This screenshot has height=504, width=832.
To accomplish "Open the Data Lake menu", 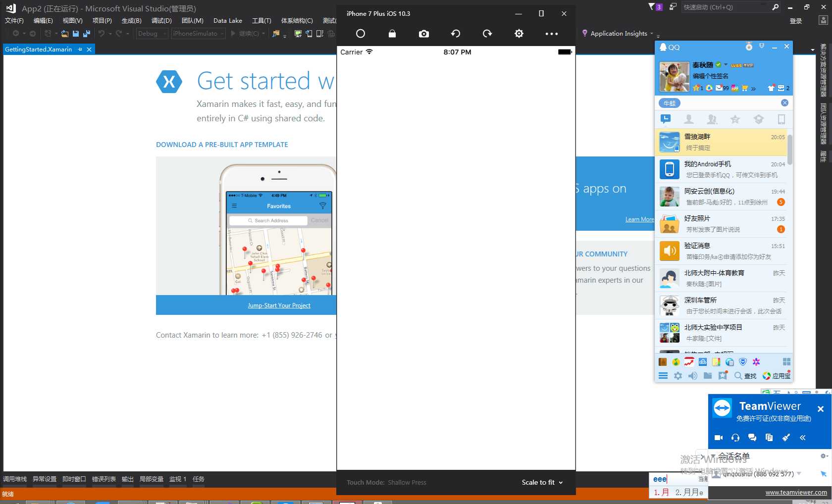I will pos(228,21).
